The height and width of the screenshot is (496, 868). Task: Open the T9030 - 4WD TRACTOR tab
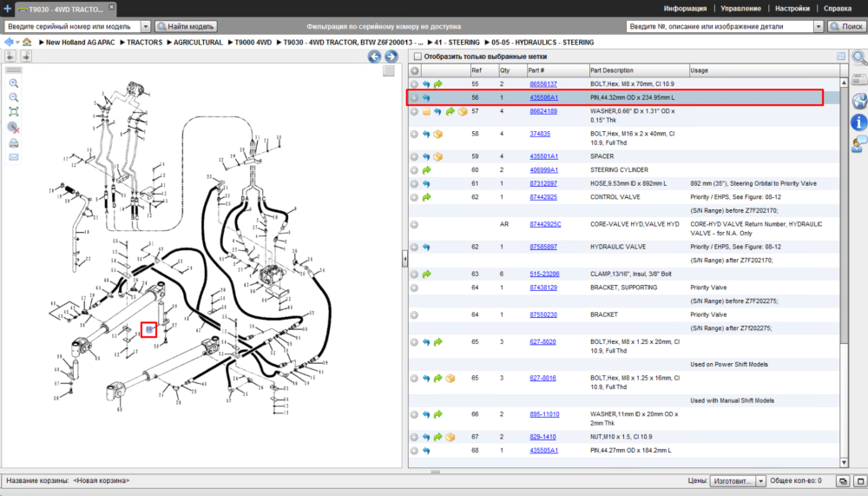pos(66,9)
